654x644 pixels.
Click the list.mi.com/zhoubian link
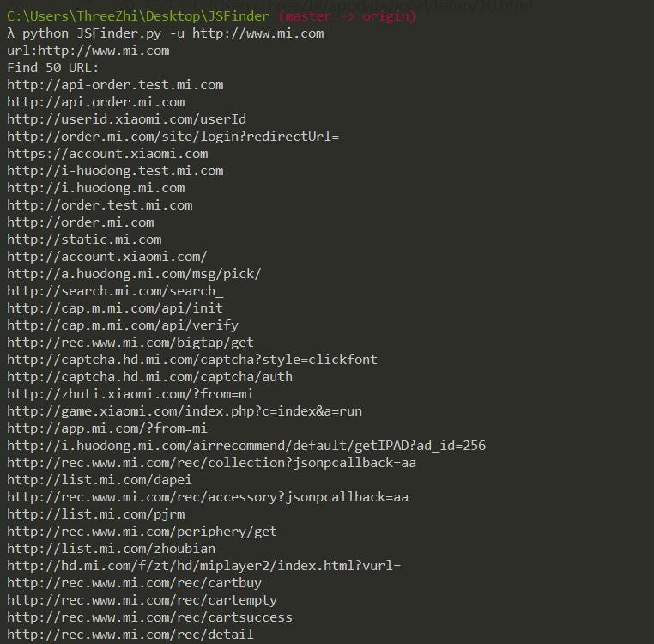click(112, 549)
